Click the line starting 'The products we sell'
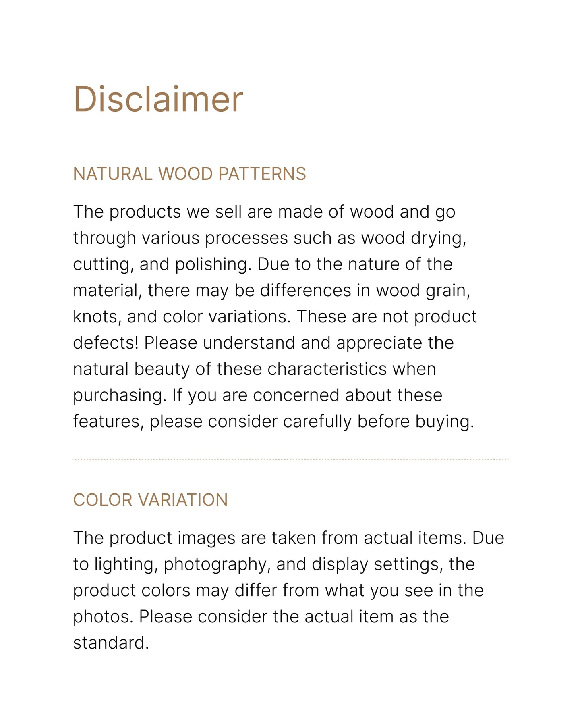Screen dimensions: 582x728 click(264, 212)
